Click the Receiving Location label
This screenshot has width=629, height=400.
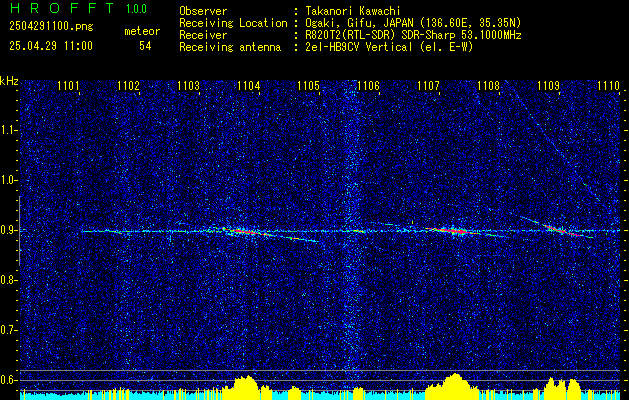[233, 24]
